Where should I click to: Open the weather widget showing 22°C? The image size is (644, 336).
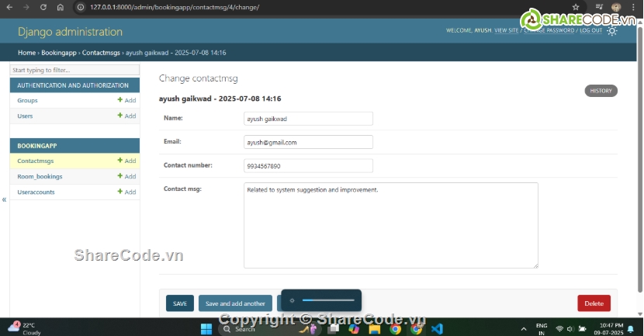click(x=25, y=328)
